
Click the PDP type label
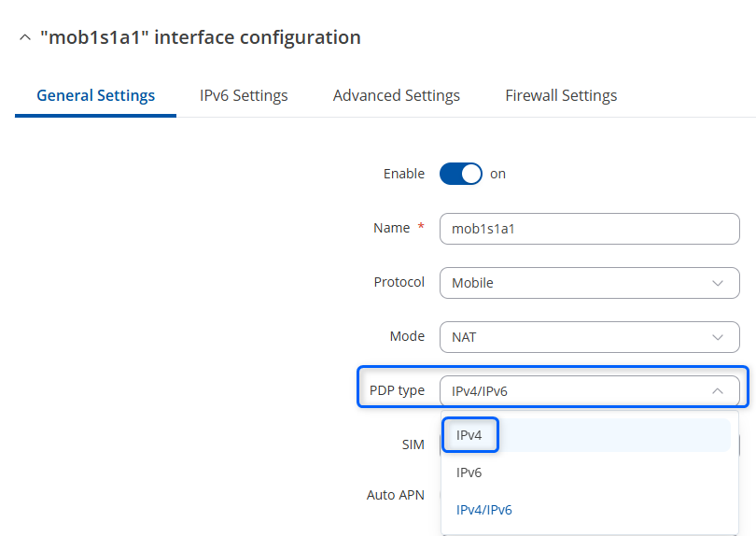coord(397,390)
